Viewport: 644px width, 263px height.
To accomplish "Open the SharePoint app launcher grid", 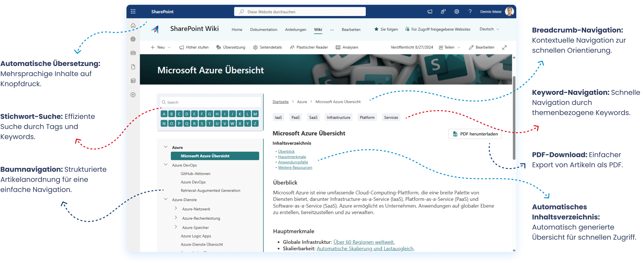I will click(133, 11).
